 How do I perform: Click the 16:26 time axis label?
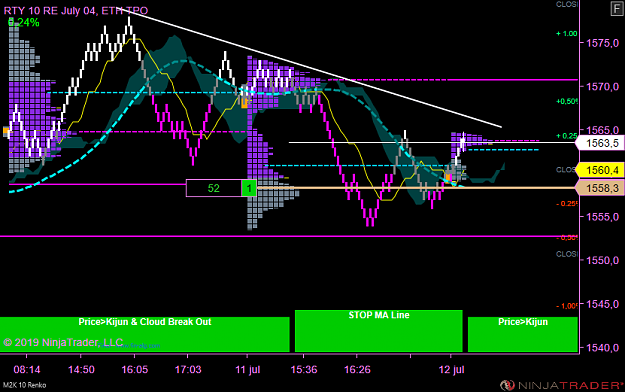click(357, 370)
